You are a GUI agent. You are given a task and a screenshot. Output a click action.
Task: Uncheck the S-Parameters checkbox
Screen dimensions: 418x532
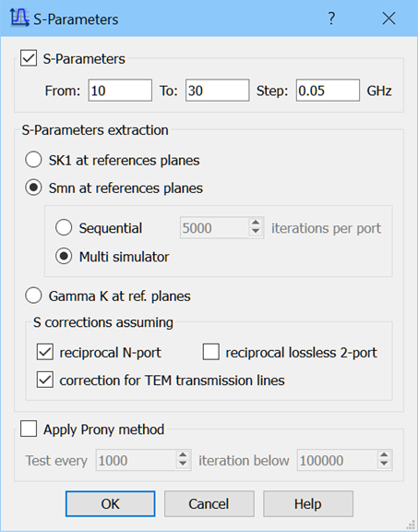(x=29, y=58)
